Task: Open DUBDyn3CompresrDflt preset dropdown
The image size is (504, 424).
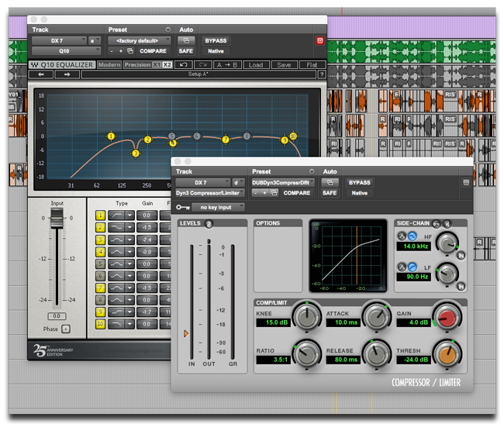Action: [x=283, y=183]
